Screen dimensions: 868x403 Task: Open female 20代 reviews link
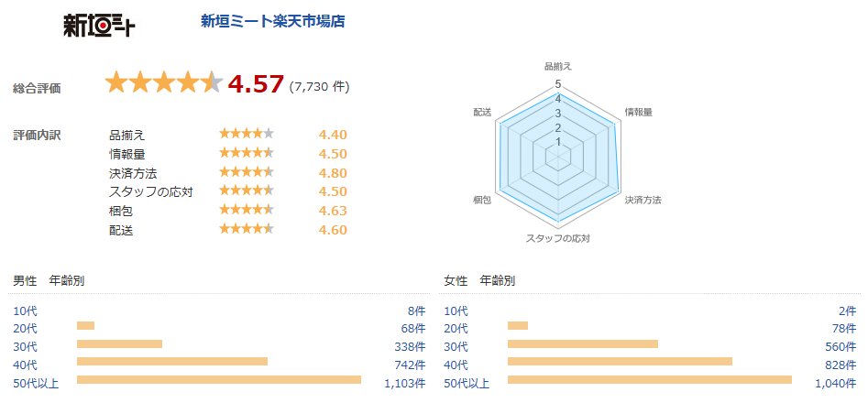point(456,329)
